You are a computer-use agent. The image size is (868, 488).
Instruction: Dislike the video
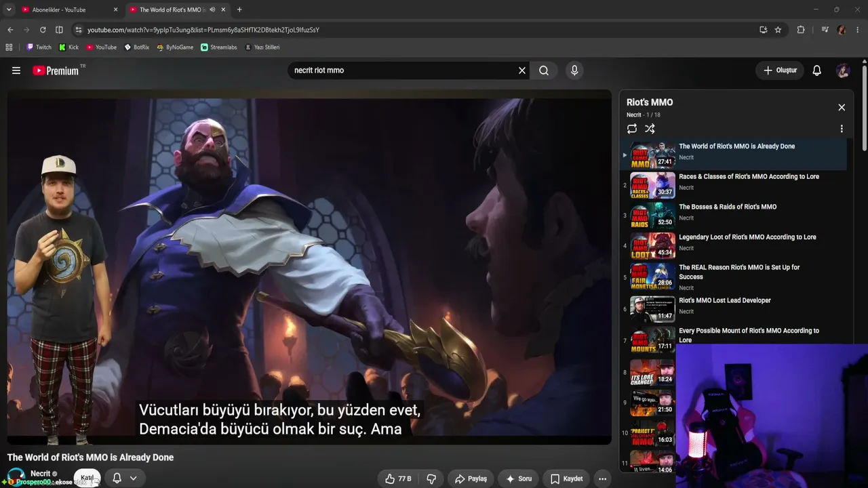pyautogui.click(x=431, y=479)
